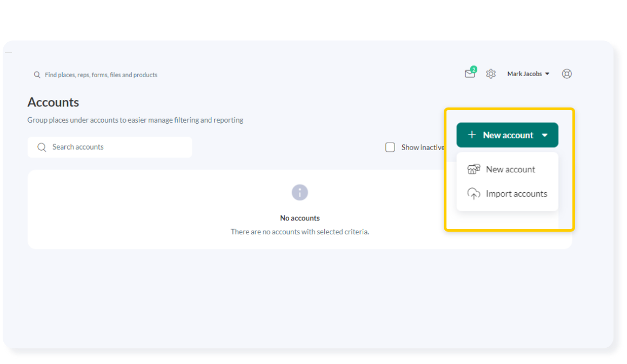Click the cloud upload icon beside Import accounts

(473, 194)
